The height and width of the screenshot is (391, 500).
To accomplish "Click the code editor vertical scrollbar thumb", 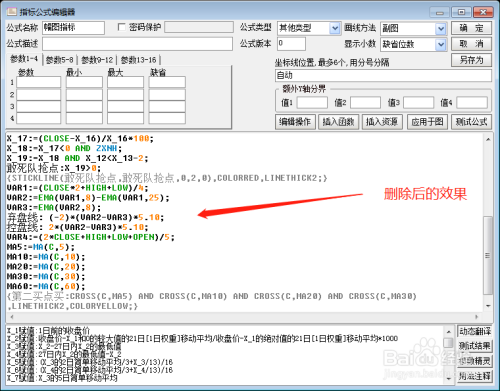I will (488, 255).
